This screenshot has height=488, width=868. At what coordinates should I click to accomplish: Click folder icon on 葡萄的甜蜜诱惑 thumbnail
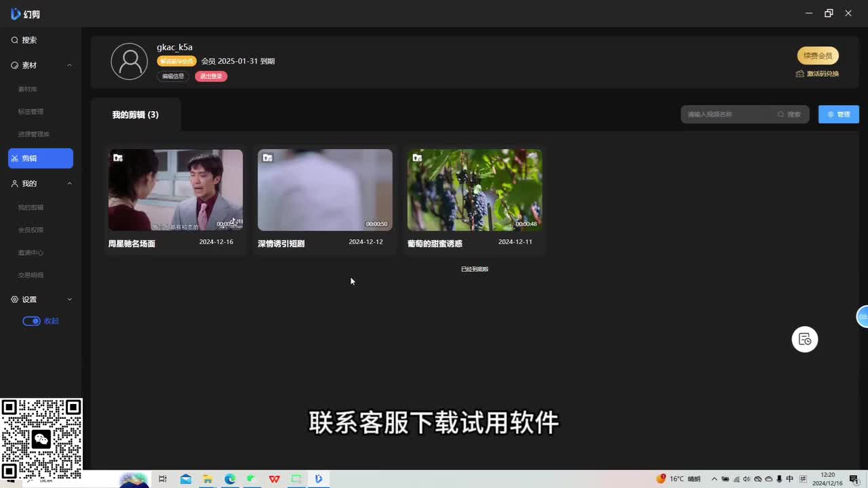coord(417,158)
